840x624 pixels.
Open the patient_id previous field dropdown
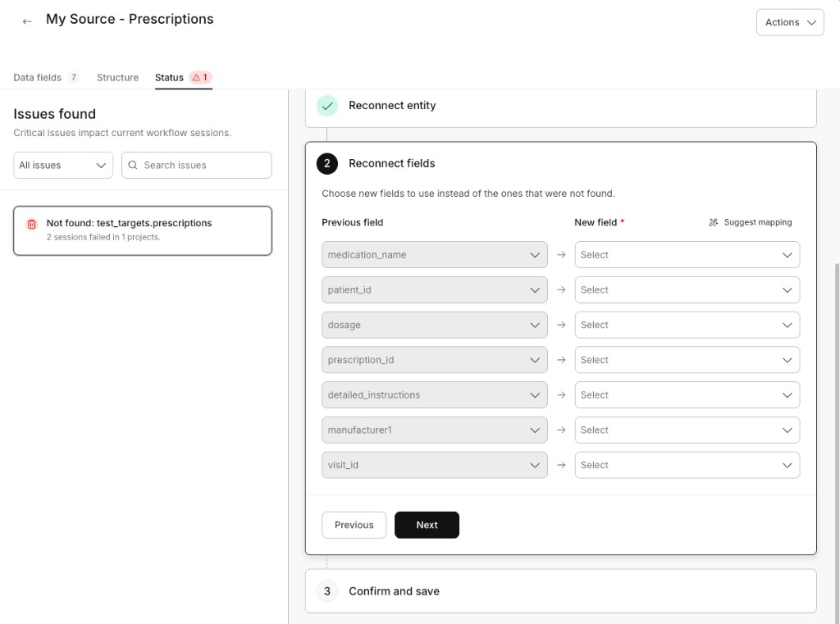coord(435,289)
